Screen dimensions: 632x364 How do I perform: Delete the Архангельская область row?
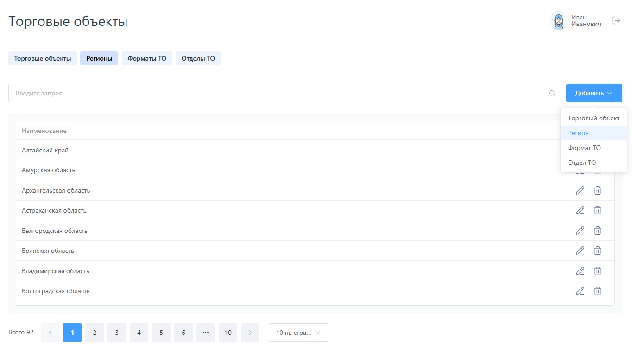[598, 190]
